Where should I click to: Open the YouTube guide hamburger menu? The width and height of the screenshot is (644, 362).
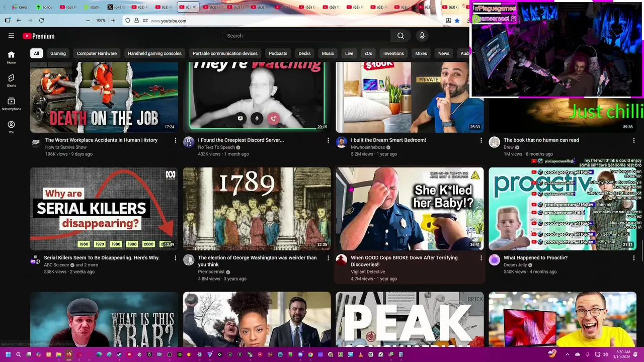pyautogui.click(x=11, y=36)
